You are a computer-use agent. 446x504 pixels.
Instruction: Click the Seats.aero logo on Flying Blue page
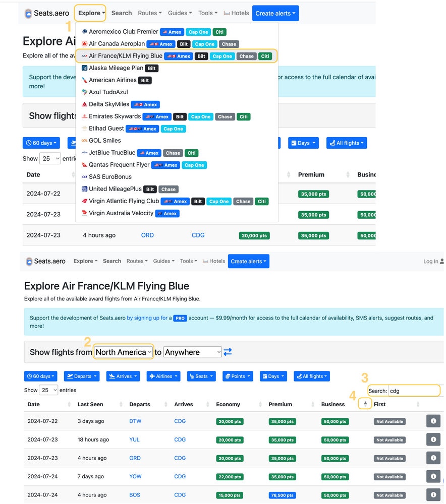coord(29,261)
